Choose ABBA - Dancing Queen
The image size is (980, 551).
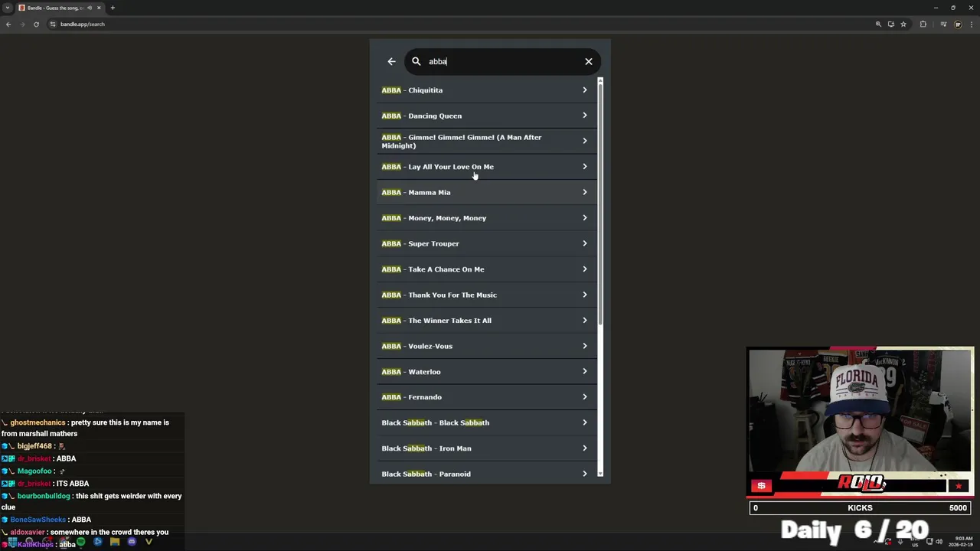coord(485,116)
